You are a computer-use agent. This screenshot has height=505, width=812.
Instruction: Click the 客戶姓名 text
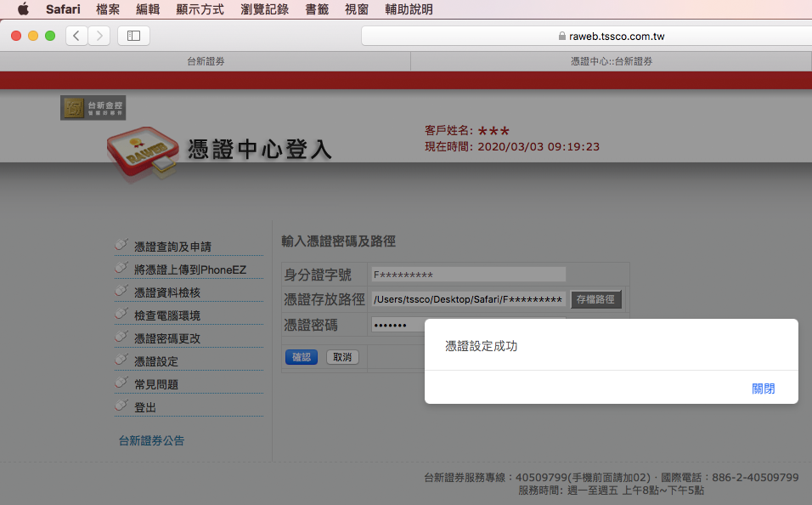click(x=467, y=131)
